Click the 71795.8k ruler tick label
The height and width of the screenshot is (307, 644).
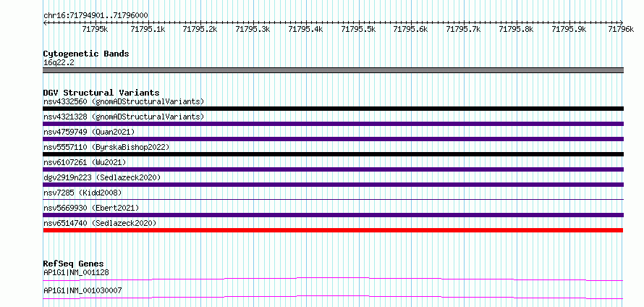coord(516,29)
